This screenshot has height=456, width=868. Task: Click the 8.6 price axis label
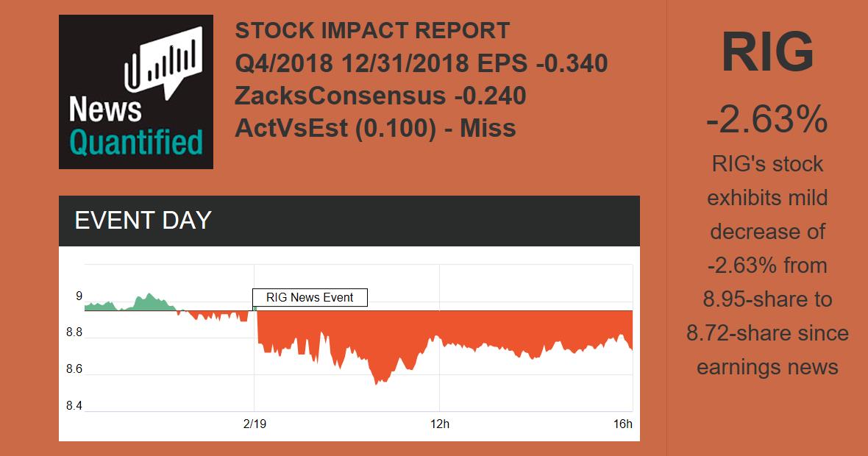(74, 370)
